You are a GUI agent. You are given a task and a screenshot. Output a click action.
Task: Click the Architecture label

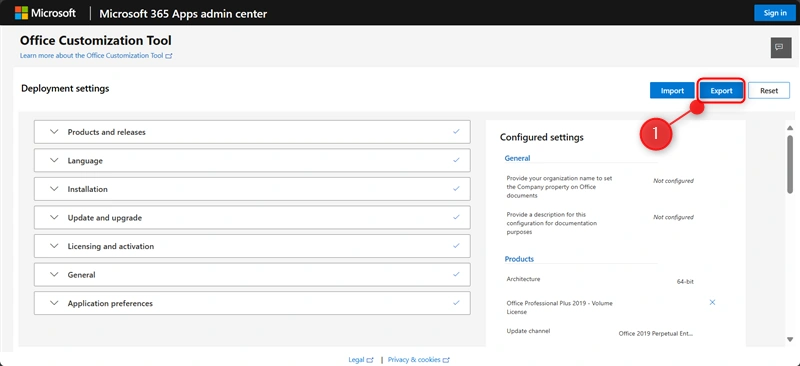[523, 279]
